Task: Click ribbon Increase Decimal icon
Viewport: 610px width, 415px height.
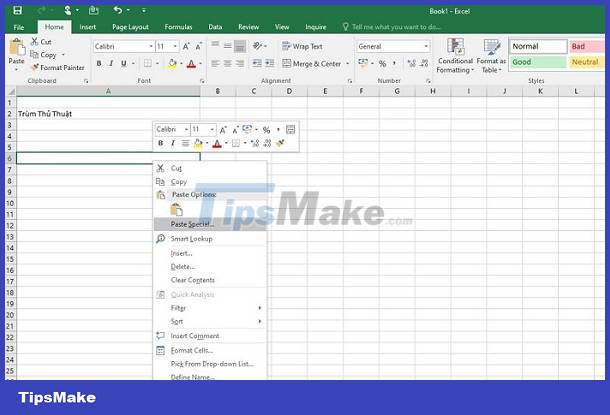Action: pos(412,63)
